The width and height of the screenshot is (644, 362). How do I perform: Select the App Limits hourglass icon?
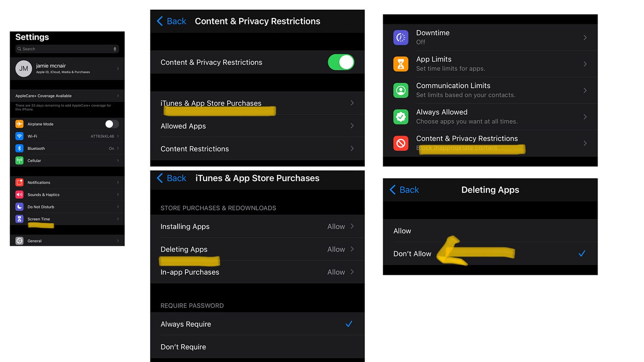[x=401, y=64]
